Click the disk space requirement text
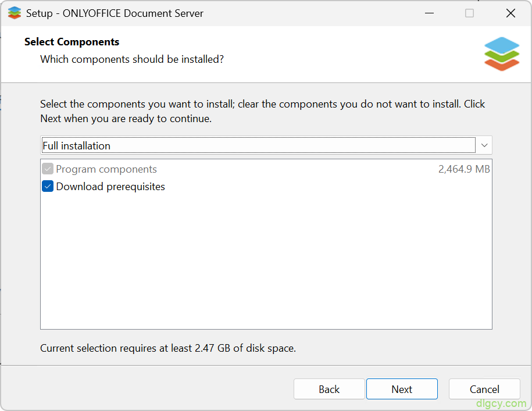Screen dimensions: 532x411 (x=168, y=348)
